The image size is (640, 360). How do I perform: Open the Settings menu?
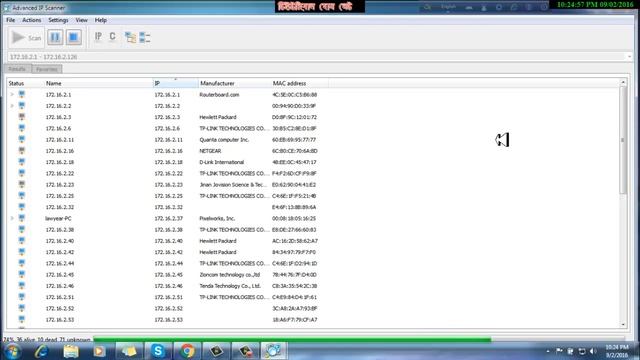point(58,20)
